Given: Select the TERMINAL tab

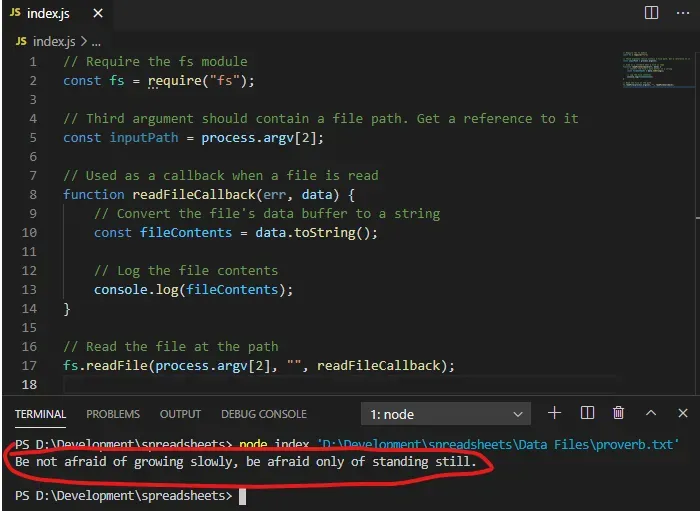Looking at the screenshot, I should click(x=40, y=414).
